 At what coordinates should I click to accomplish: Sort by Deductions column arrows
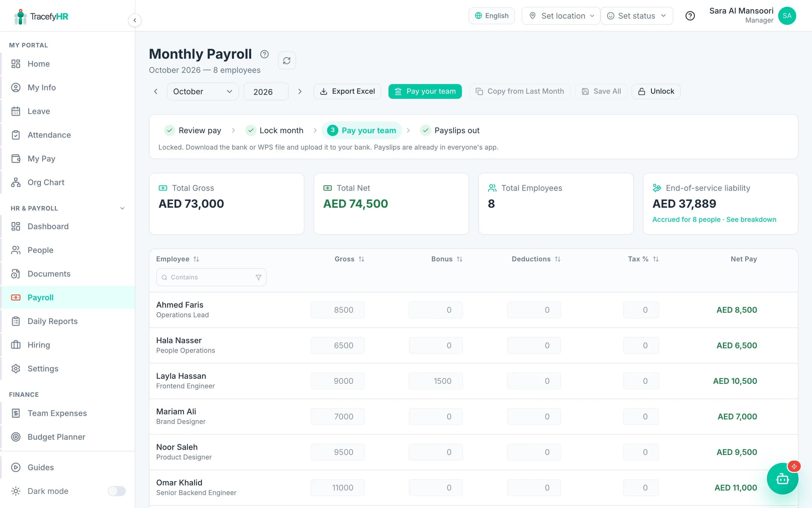point(558,259)
